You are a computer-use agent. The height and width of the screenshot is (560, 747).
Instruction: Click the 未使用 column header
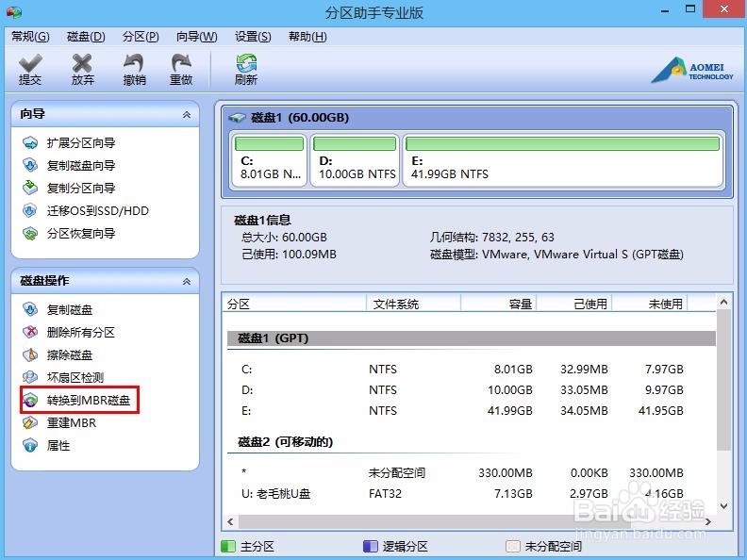(x=650, y=304)
